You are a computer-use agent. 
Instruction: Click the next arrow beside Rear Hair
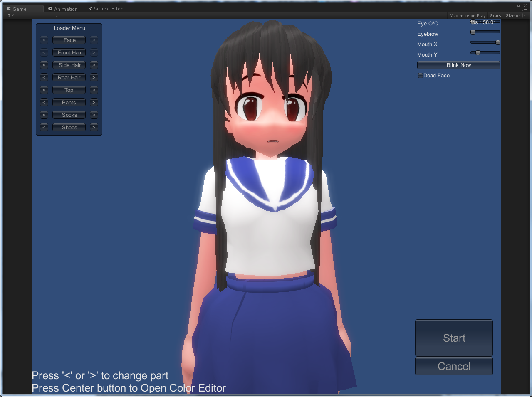94,78
